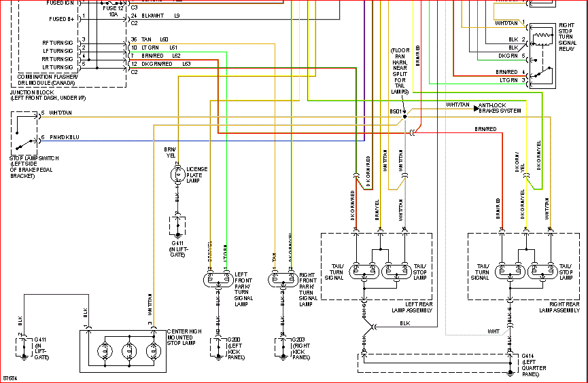Click the 'BS01' splice label
588x383 pixels.
(x=395, y=111)
